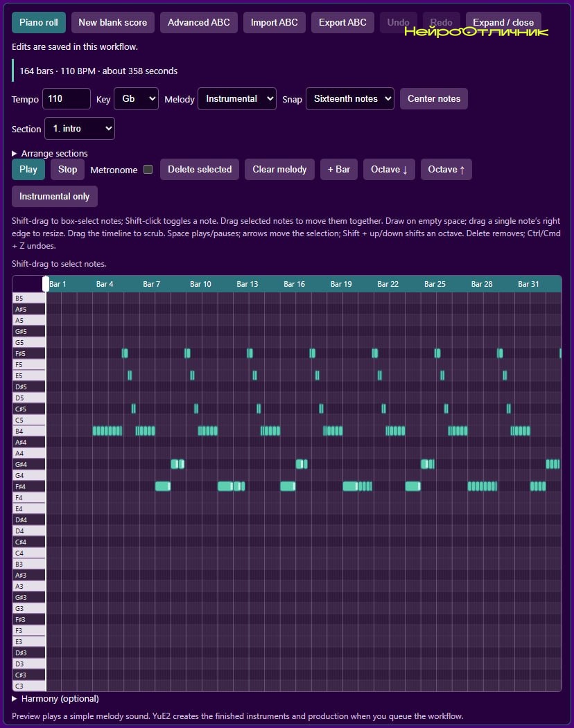Open the Snap dropdown set to Sixteenth notes
The width and height of the screenshot is (574, 728).
click(350, 99)
